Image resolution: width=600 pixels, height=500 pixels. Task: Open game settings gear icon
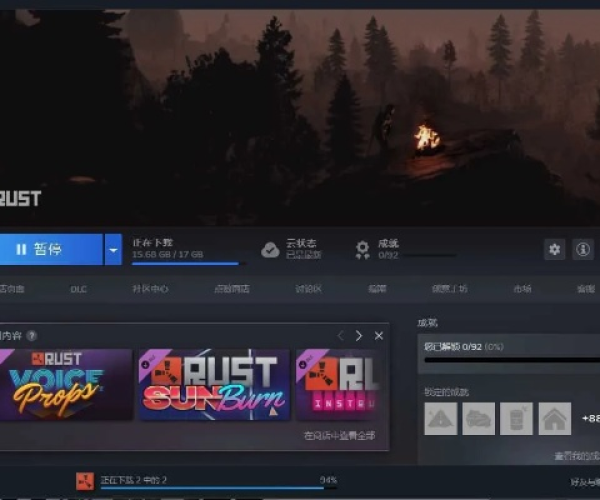(x=554, y=249)
